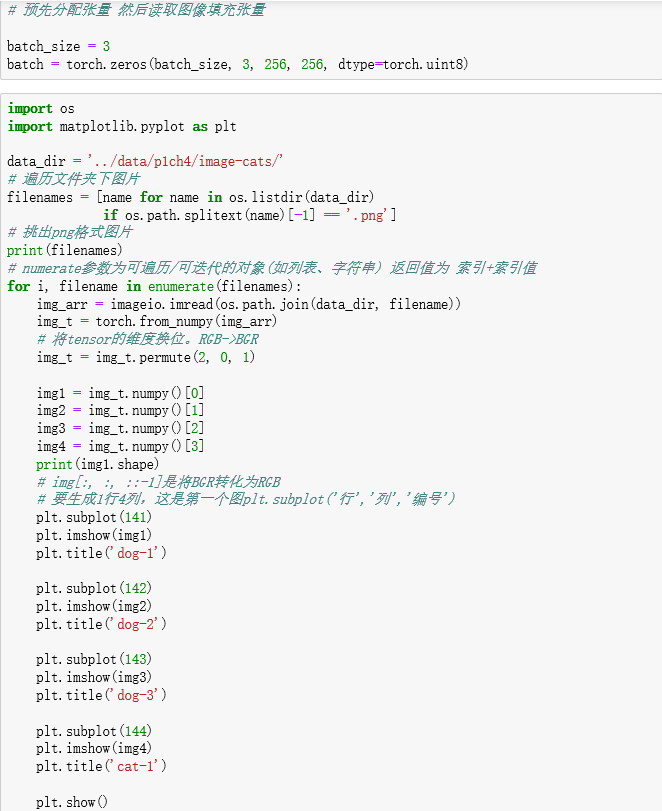Click the 'img1 = img_t.numpy()[0]' line
Screen dimensions: 662x811
coord(121,394)
